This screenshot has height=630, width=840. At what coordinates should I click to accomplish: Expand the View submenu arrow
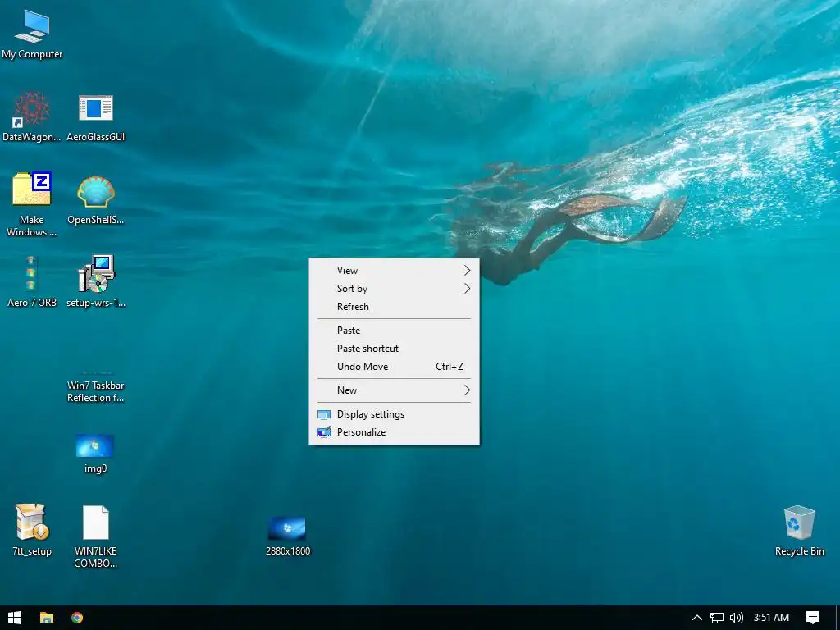[x=467, y=271]
